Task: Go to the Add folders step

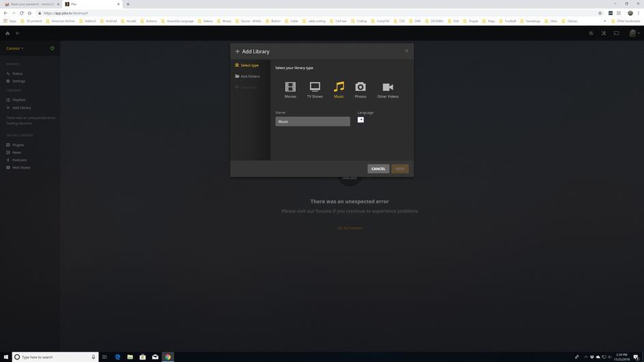Action: click(x=247, y=76)
